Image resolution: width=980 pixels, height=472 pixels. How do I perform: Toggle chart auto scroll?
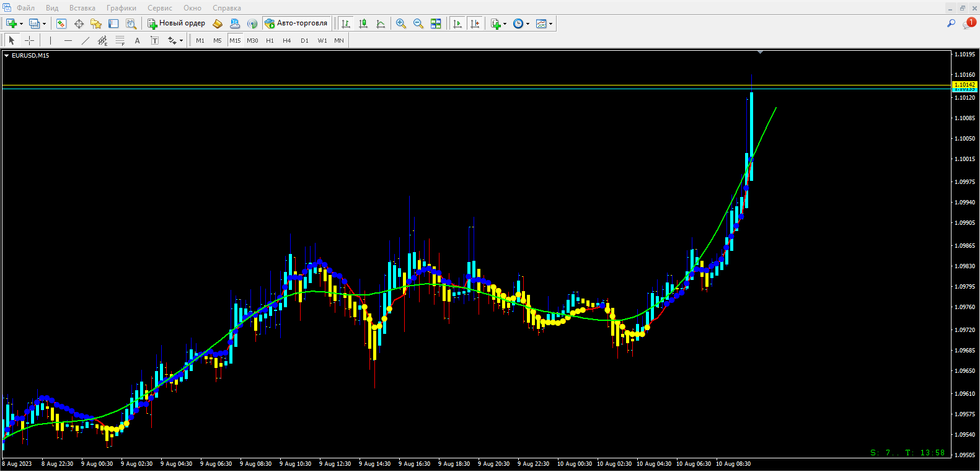(457, 24)
